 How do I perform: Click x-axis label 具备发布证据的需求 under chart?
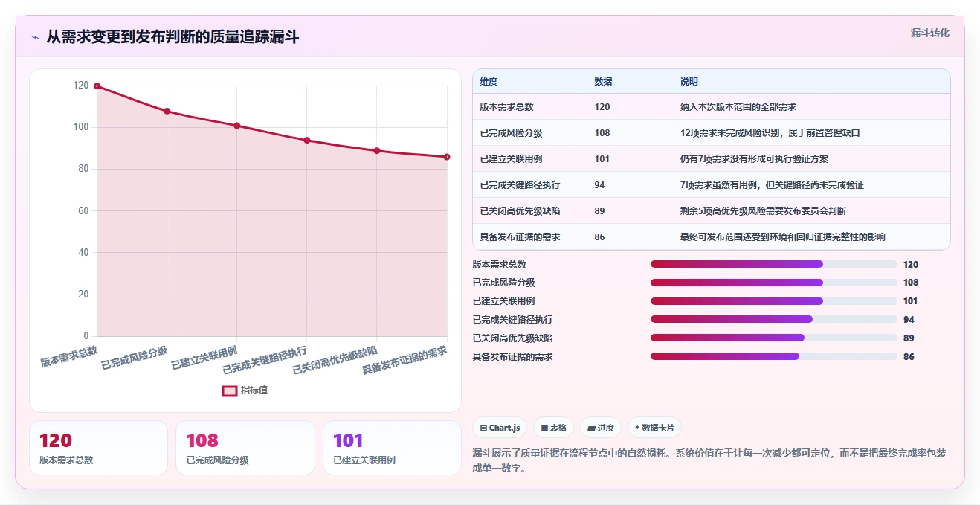click(404, 360)
